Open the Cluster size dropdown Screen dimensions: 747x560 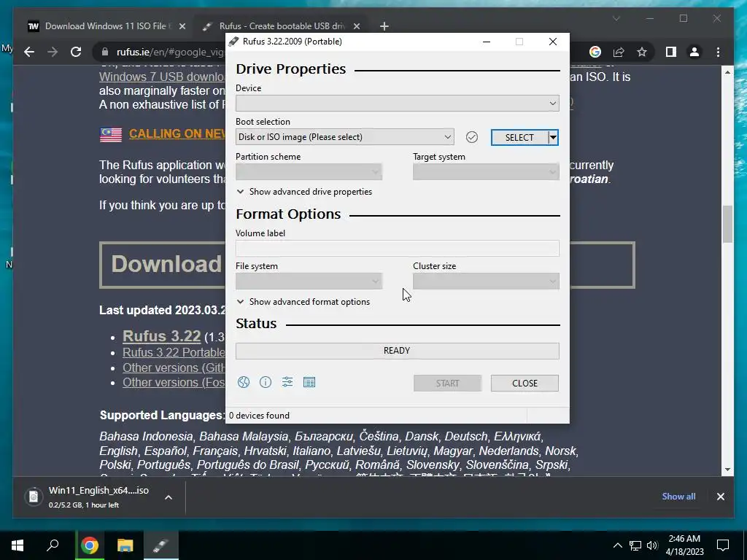click(x=486, y=281)
